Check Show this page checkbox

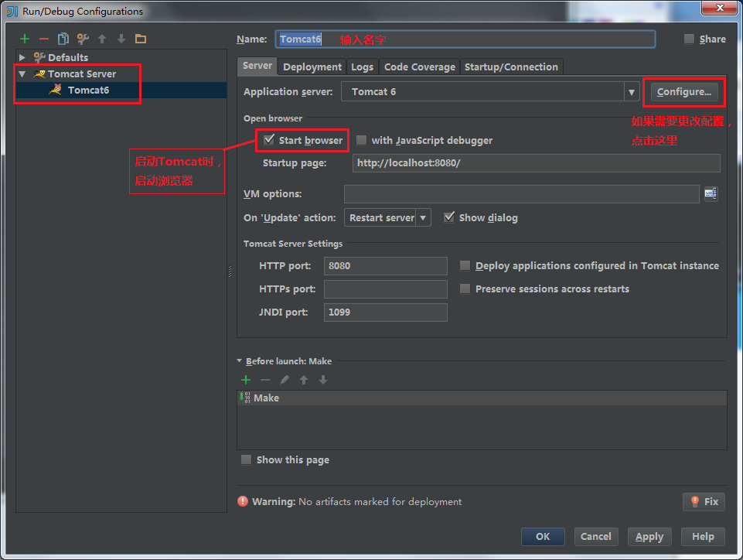(246, 459)
